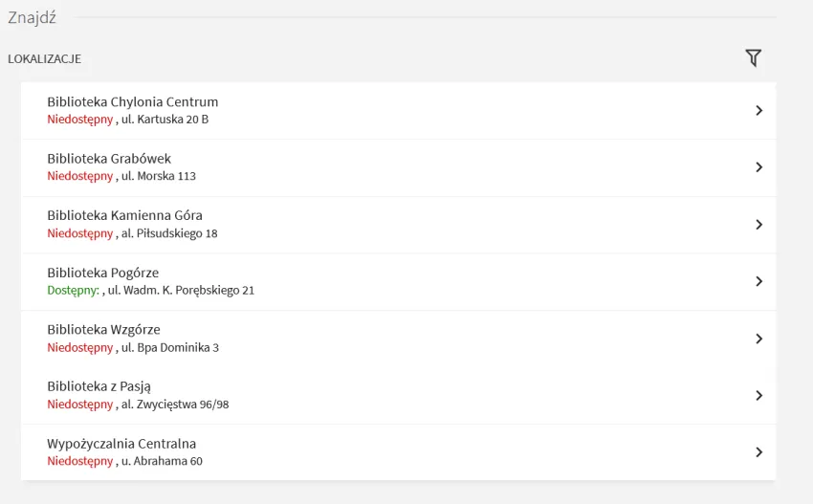Click the green Dostępny status label
This screenshot has width=813, height=504.
click(74, 290)
